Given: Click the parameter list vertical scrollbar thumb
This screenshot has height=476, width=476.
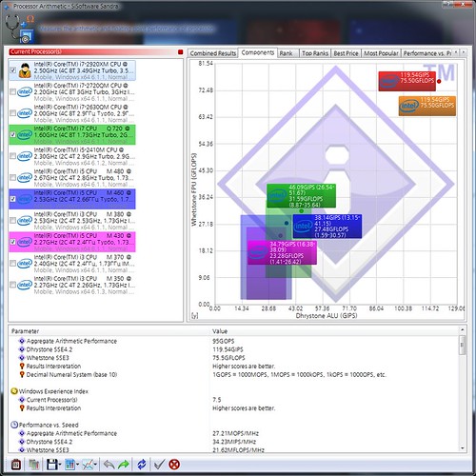Looking at the screenshot, I should pyautogui.click(x=463, y=345).
